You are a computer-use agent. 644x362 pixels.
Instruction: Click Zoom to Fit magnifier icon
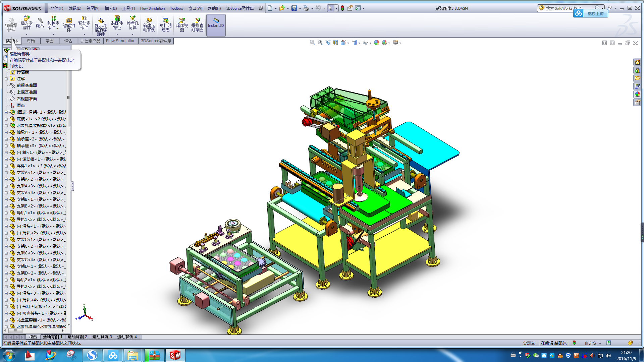tap(312, 43)
